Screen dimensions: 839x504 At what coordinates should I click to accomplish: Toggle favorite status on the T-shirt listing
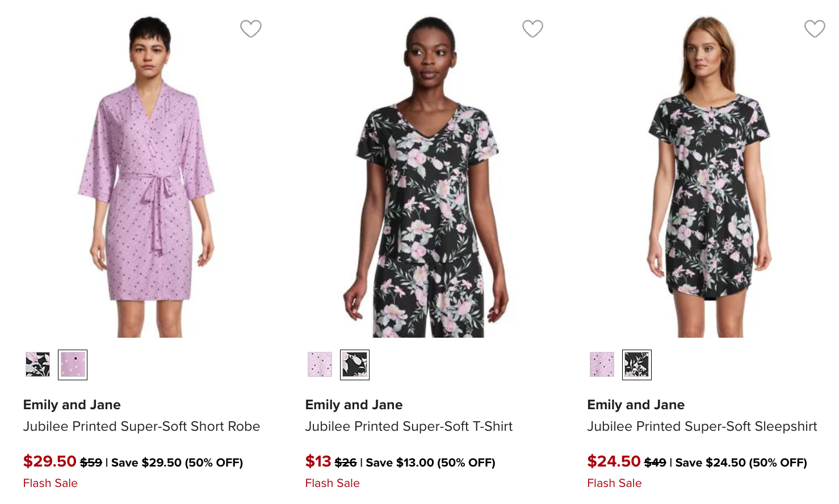[532, 28]
